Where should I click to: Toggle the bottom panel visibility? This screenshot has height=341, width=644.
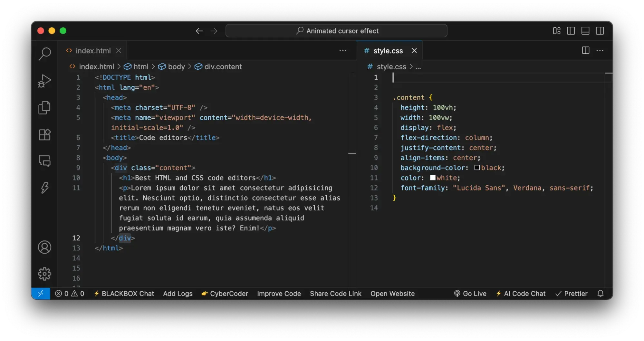point(585,31)
